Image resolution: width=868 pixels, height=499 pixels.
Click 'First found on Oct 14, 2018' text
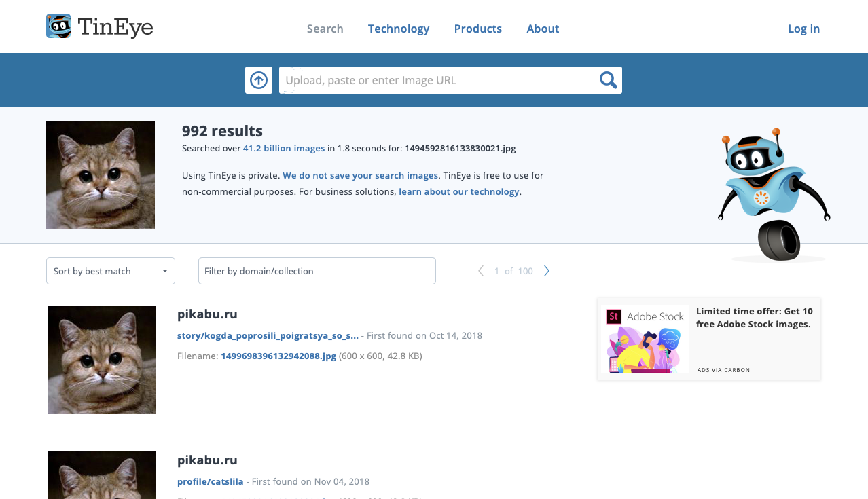[x=424, y=335]
